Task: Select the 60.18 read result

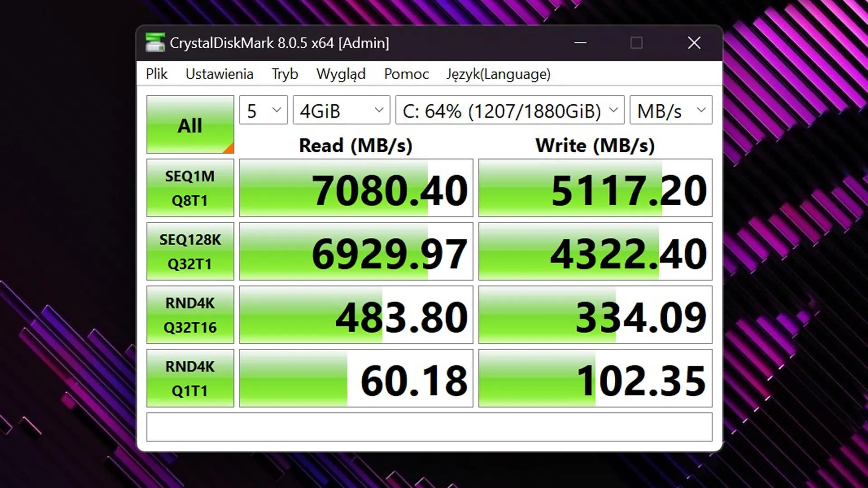Action: pyautogui.click(x=356, y=378)
